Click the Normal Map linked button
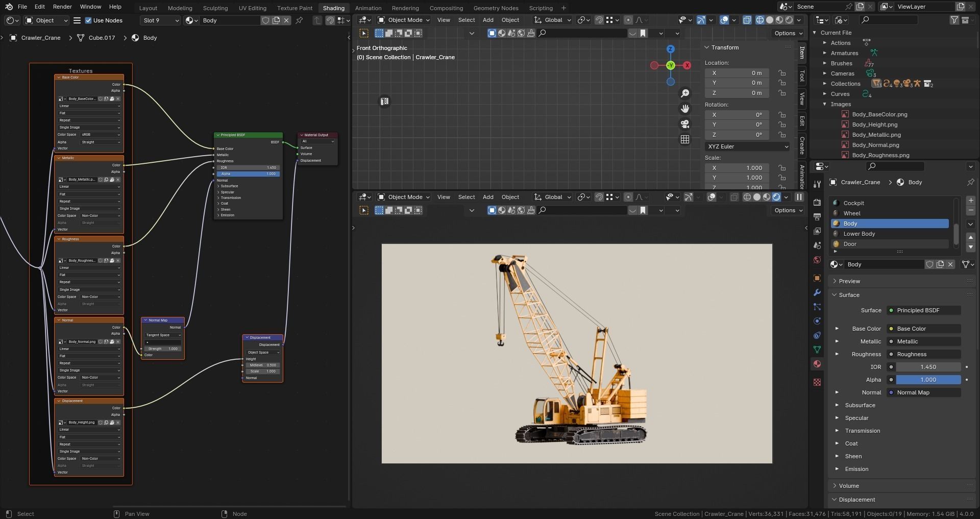The image size is (980, 519). coord(924,392)
